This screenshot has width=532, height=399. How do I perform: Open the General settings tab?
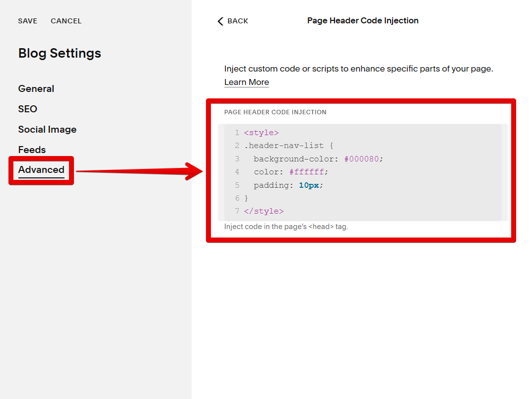pos(36,89)
